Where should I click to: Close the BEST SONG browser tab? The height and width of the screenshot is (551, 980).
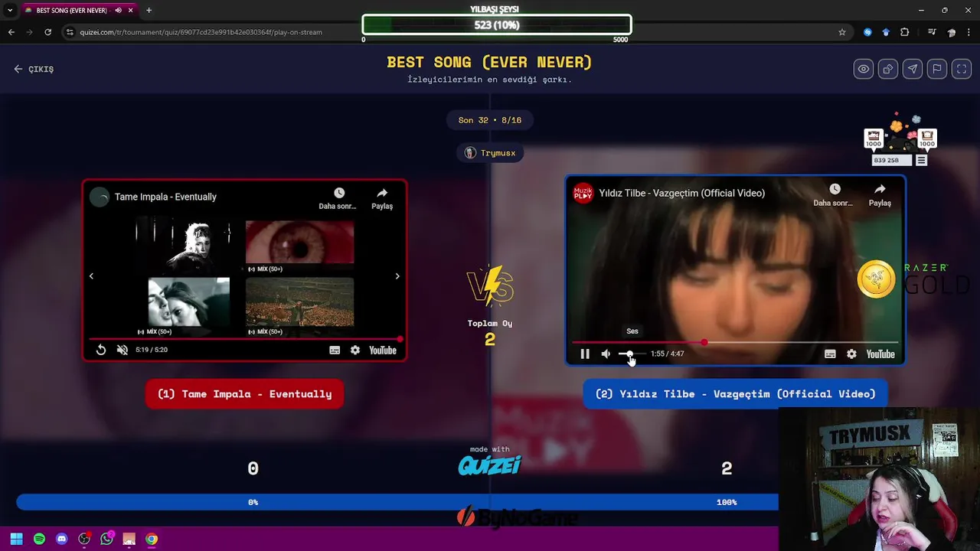click(x=130, y=11)
